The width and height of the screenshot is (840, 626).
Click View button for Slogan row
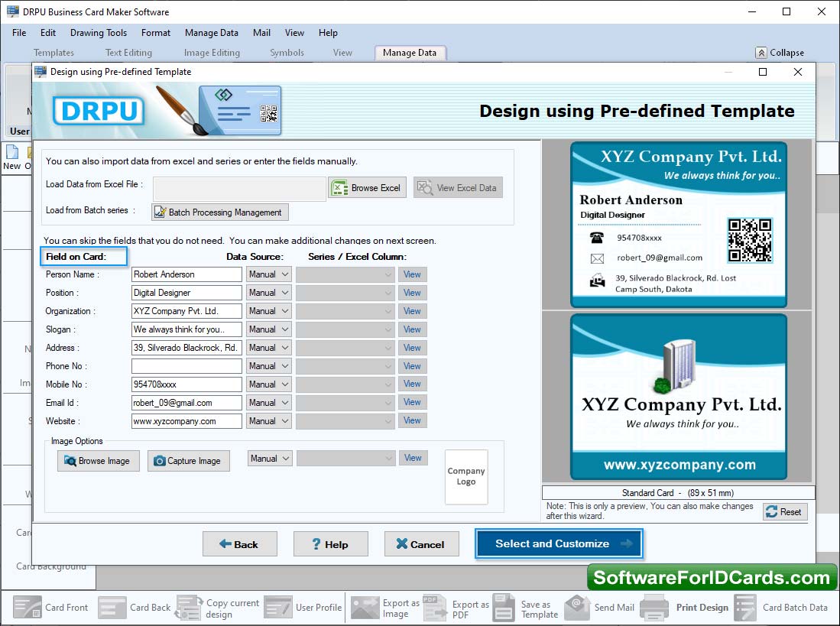coord(412,329)
